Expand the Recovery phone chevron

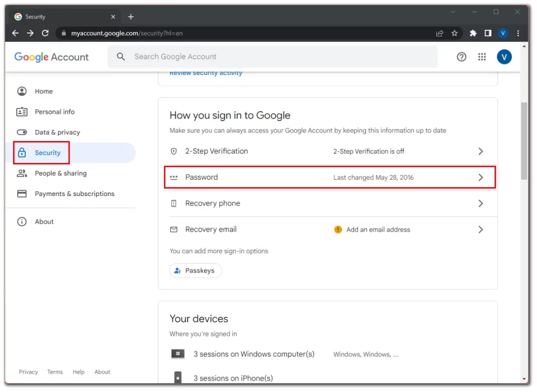coord(480,204)
